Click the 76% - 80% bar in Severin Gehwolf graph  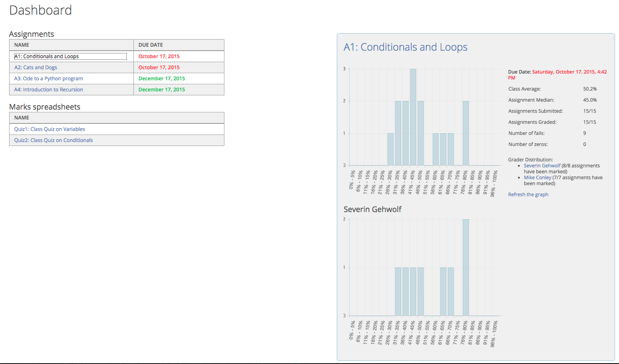[x=466, y=267]
